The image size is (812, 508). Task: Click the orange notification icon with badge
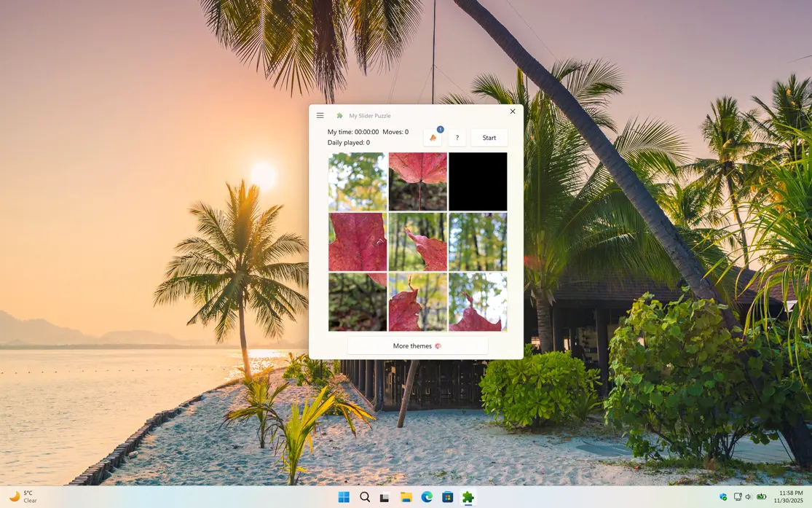[x=433, y=138]
